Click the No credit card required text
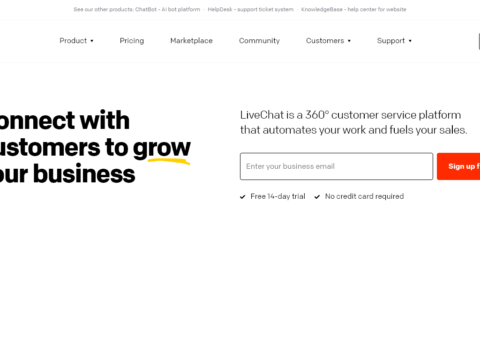 (364, 196)
